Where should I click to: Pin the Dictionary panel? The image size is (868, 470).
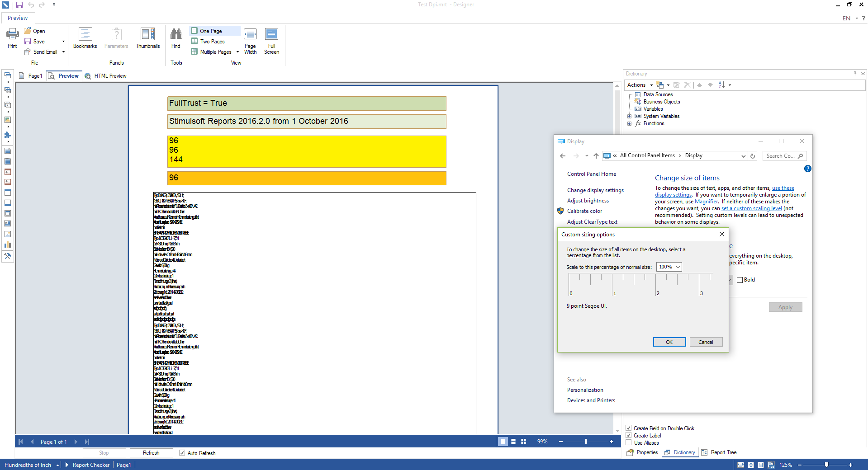click(855, 73)
